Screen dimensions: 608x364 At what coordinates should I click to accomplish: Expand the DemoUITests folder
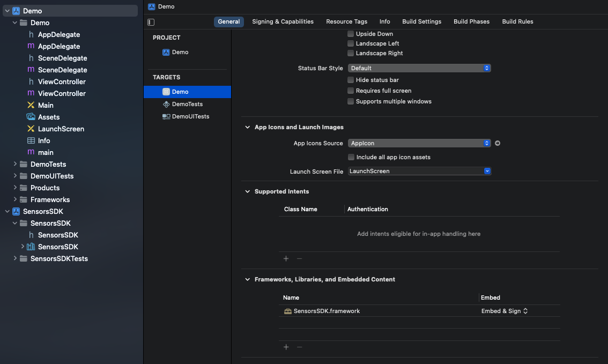click(x=15, y=176)
